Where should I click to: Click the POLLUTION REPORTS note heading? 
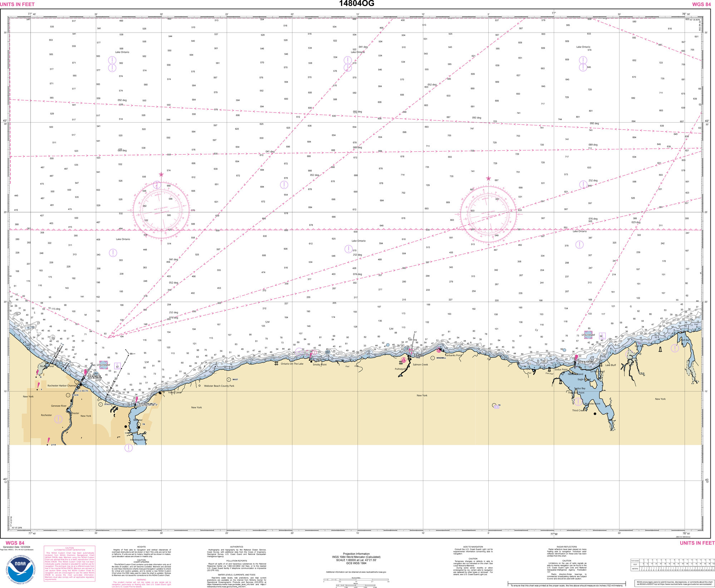click(x=237, y=561)
